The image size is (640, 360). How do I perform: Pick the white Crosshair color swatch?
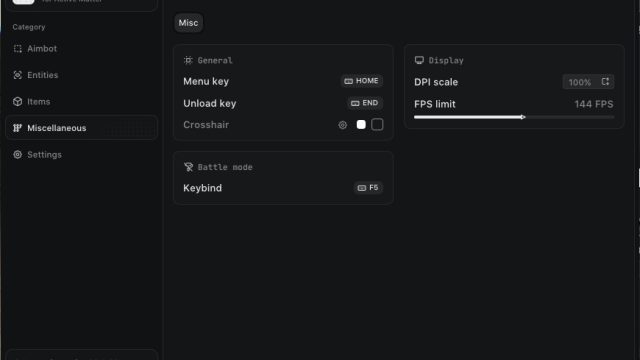pyautogui.click(x=361, y=124)
